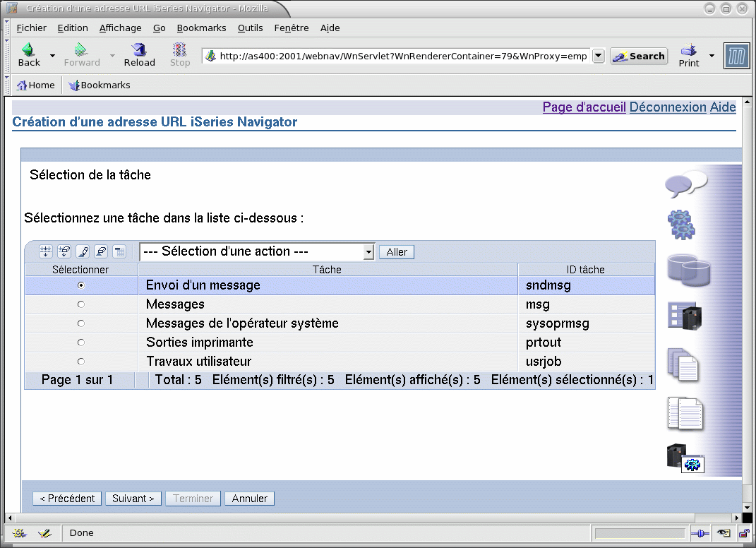Viewport: 756px width, 548px height.
Task: Click the Mozilla throbber logo
Action: [736, 56]
